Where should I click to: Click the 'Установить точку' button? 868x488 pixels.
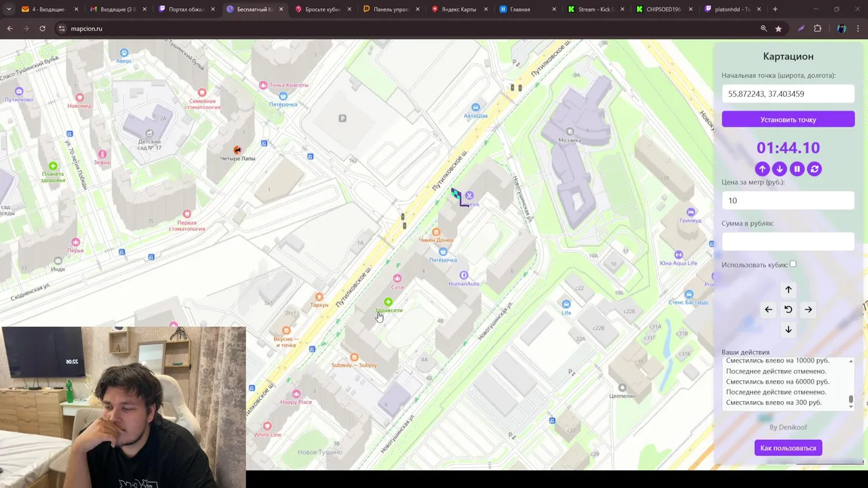(788, 119)
